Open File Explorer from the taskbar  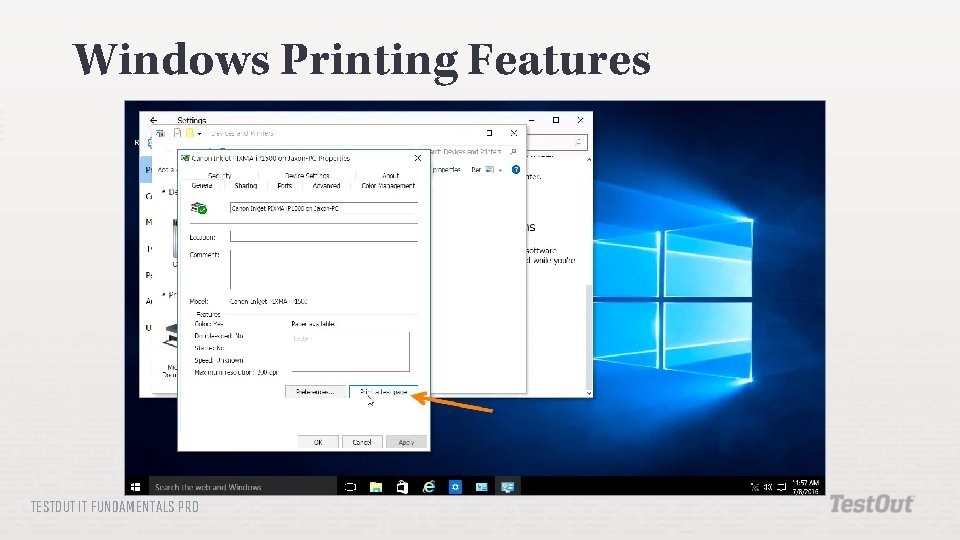376,487
